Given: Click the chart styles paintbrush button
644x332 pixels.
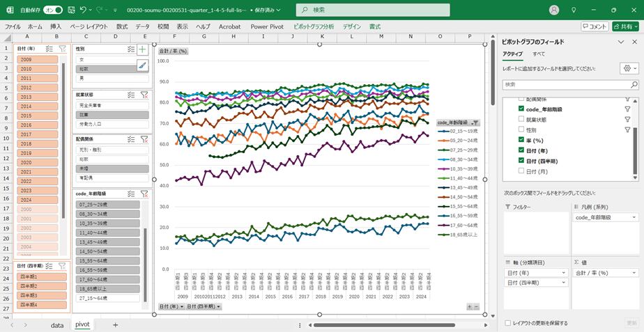Looking at the screenshot, I should [x=142, y=65].
